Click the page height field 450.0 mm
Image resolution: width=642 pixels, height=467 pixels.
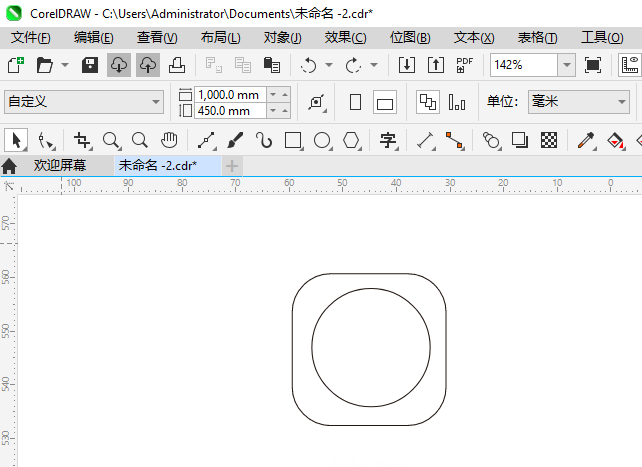pos(230,111)
